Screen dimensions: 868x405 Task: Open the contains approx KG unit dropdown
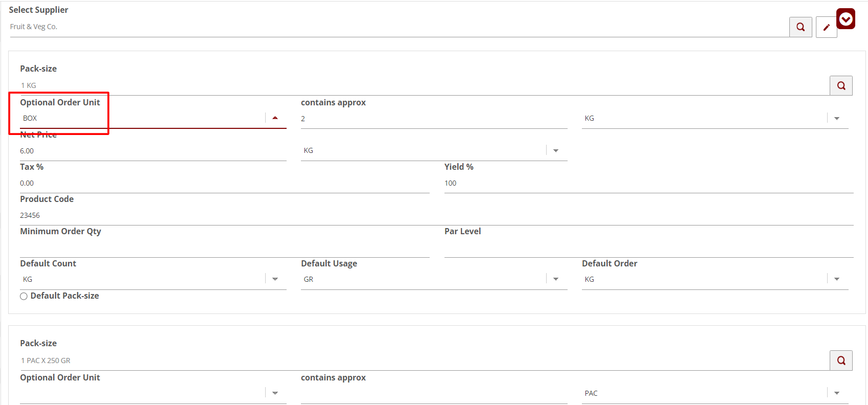pos(836,119)
